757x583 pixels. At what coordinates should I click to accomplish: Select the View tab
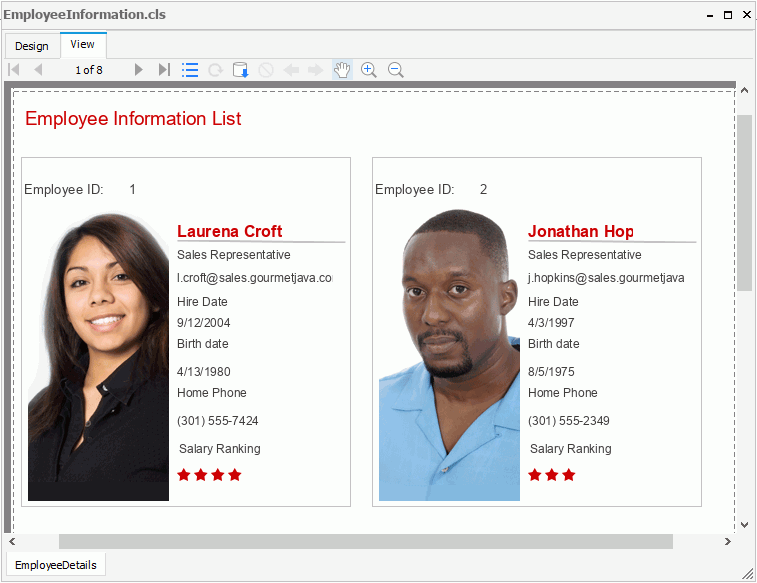pos(83,45)
